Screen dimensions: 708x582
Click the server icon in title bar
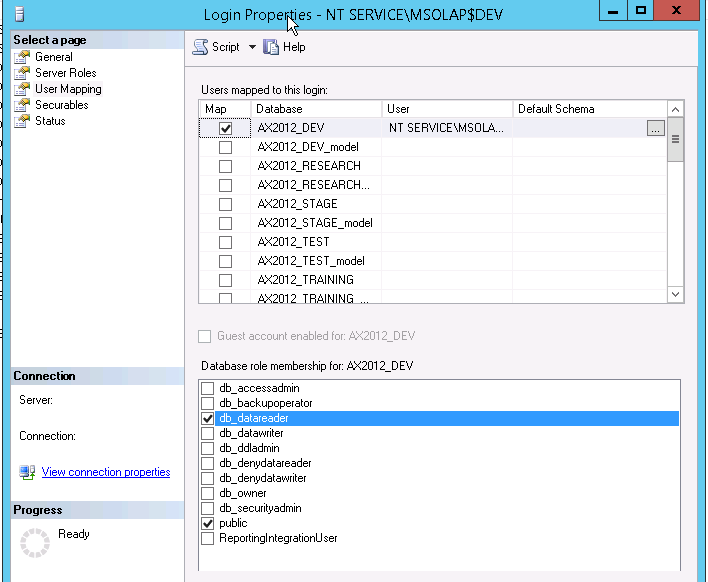pyautogui.click(x=19, y=14)
